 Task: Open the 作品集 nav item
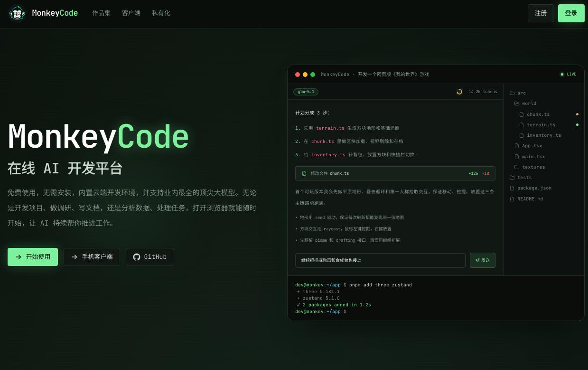(101, 13)
